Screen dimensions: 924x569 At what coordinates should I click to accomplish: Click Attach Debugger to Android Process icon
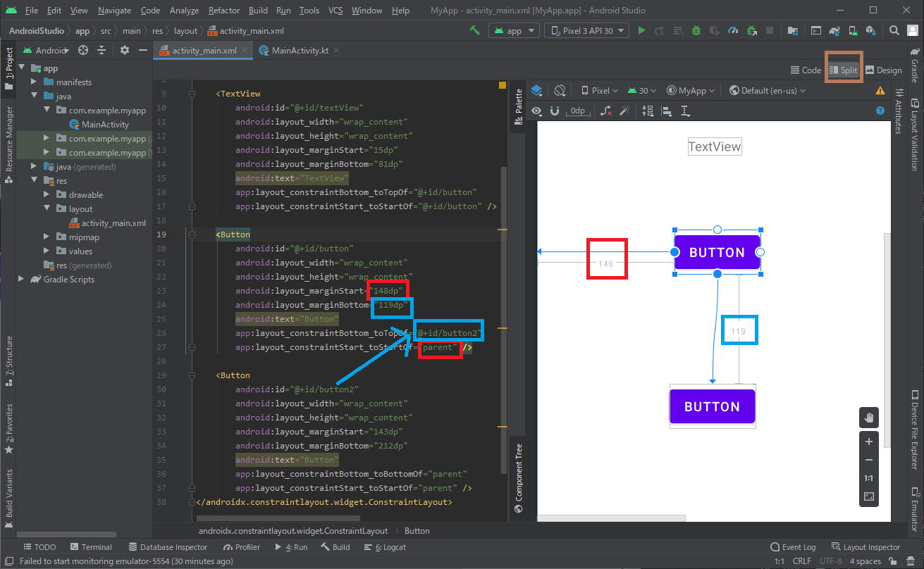coord(751,30)
